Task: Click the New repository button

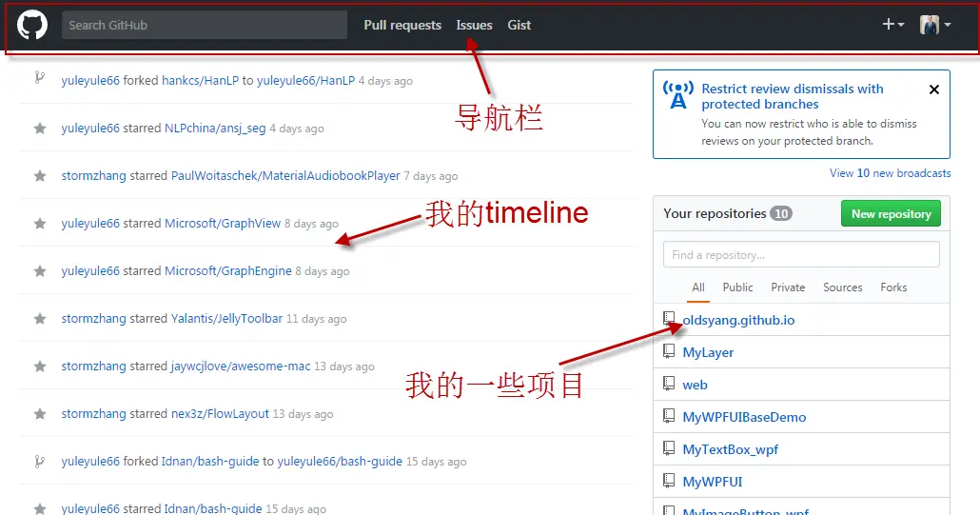Action: click(x=891, y=214)
